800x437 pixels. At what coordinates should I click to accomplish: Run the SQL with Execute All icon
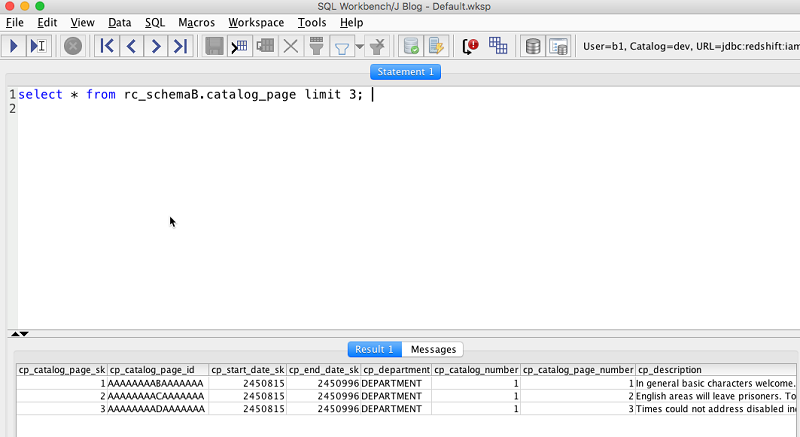[x=14, y=46]
